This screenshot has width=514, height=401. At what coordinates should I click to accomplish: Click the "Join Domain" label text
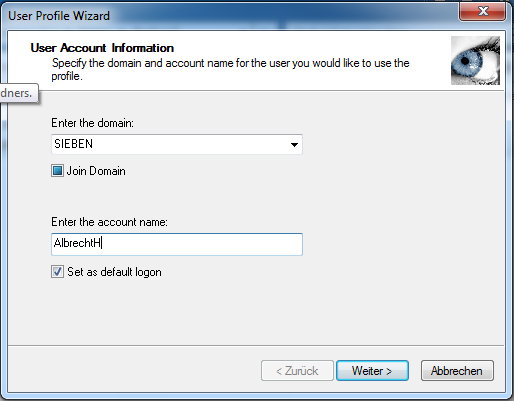(x=96, y=171)
